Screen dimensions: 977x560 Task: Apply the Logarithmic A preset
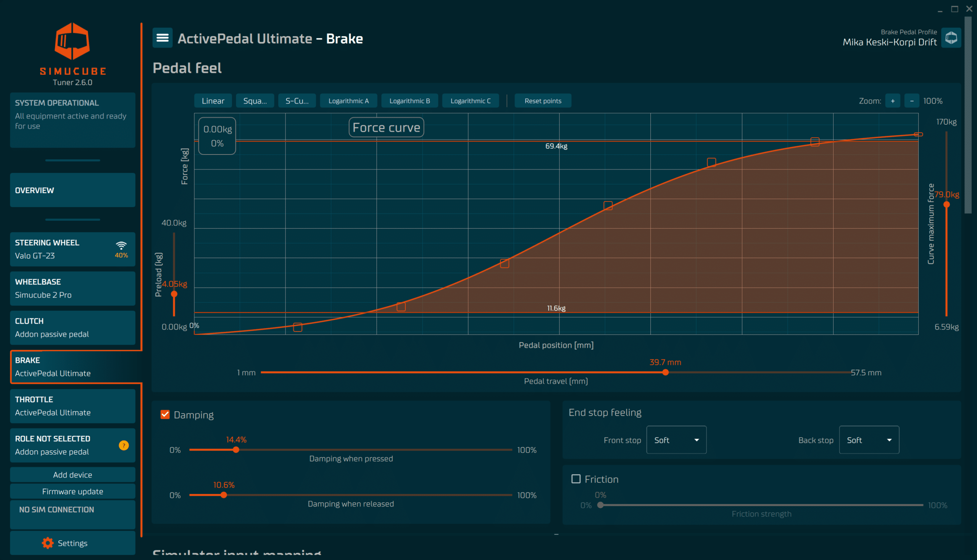[348, 101]
